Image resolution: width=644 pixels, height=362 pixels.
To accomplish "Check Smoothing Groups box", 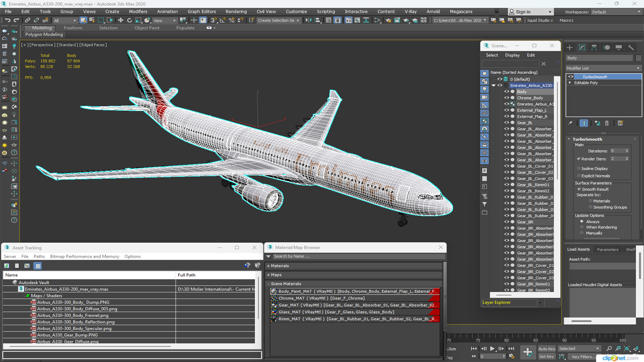I will click(591, 207).
